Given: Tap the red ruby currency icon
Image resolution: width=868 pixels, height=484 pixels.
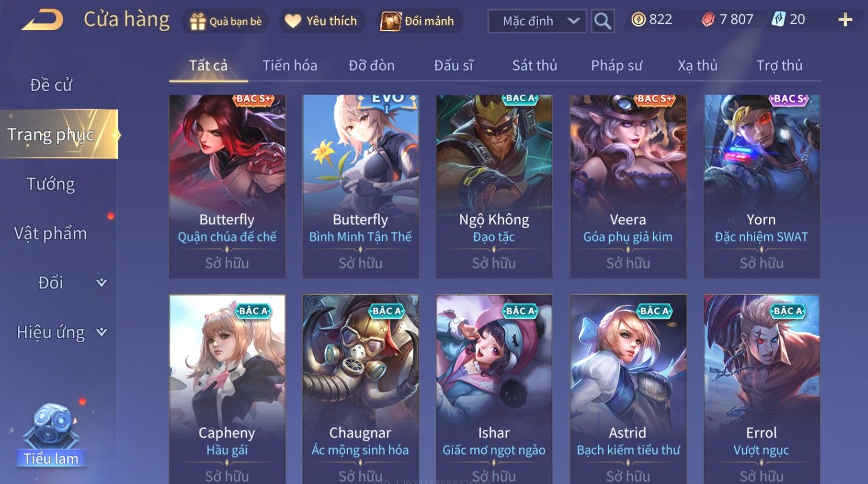Looking at the screenshot, I should tap(708, 20).
